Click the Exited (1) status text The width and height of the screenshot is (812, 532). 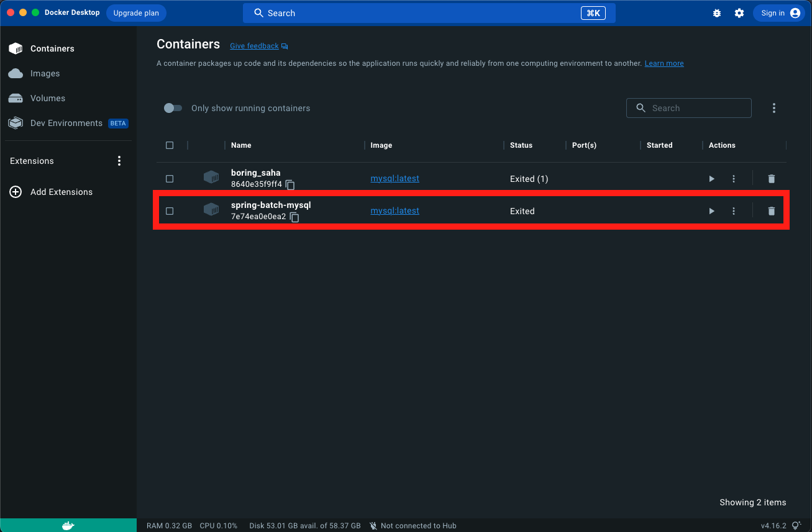pos(529,179)
